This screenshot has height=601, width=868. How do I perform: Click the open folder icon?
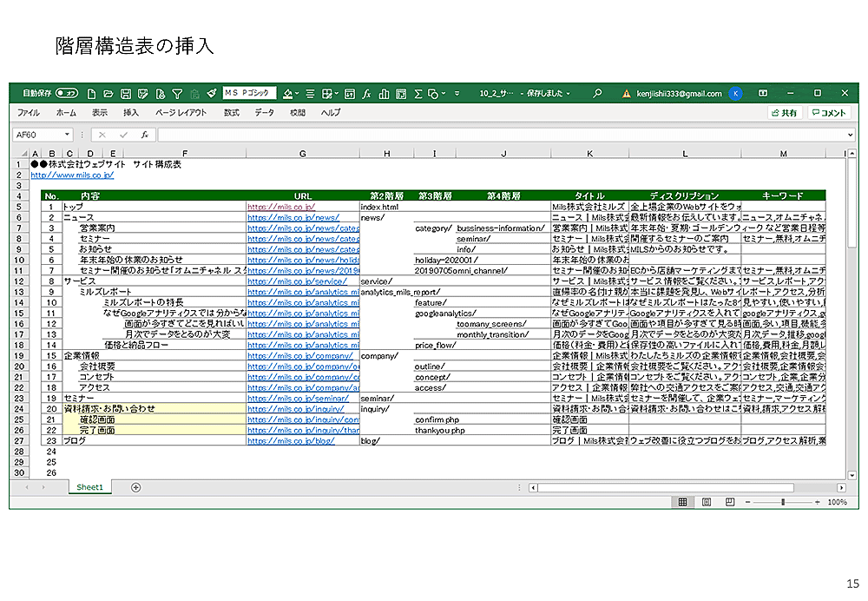click(108, 93)
